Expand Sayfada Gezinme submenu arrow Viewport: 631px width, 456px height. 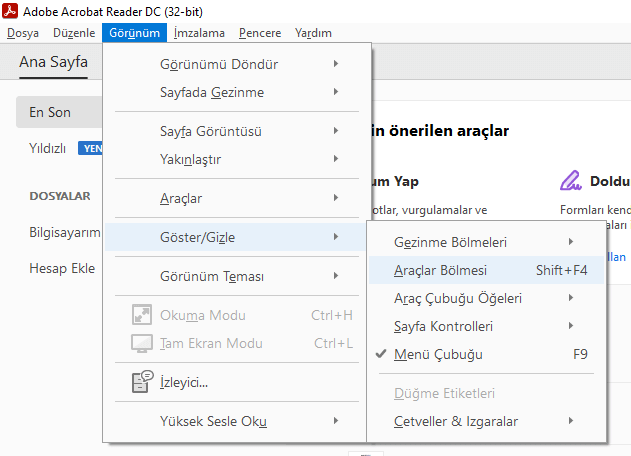pyautogui.click(x=336, y=92)
